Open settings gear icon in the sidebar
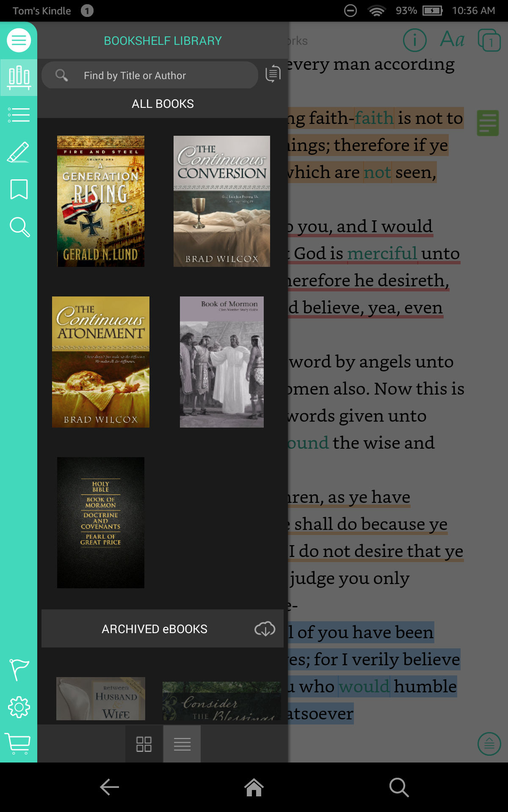Viewport: 508px width, 812px height. [19, 707]
